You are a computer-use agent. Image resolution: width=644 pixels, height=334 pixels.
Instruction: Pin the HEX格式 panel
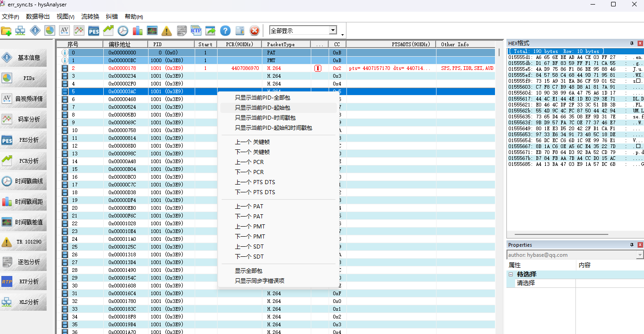(632, 43)
